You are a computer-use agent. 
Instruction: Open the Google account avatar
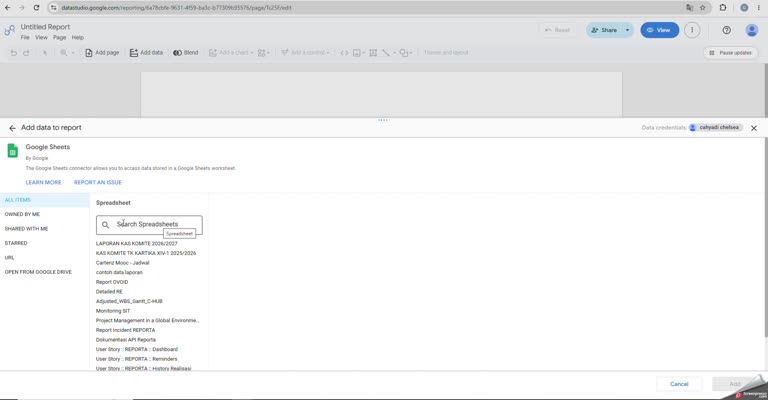[x=752, y=30]
